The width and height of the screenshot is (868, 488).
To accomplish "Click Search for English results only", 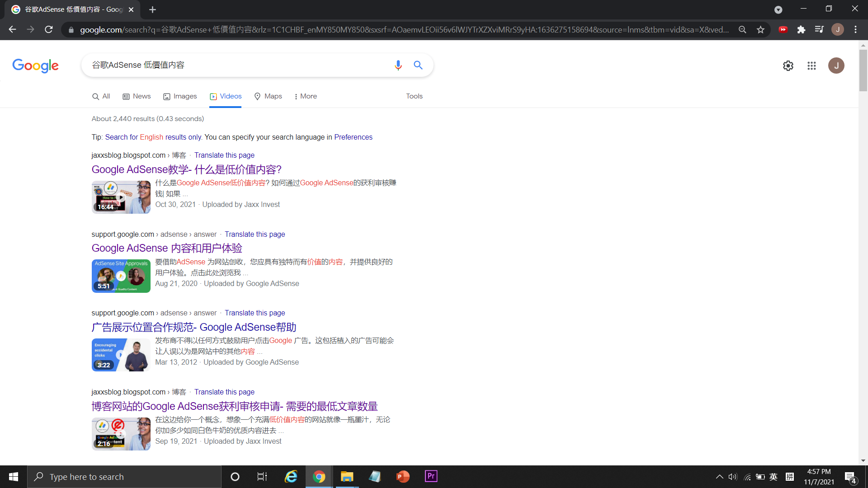I will click(153, 137).
